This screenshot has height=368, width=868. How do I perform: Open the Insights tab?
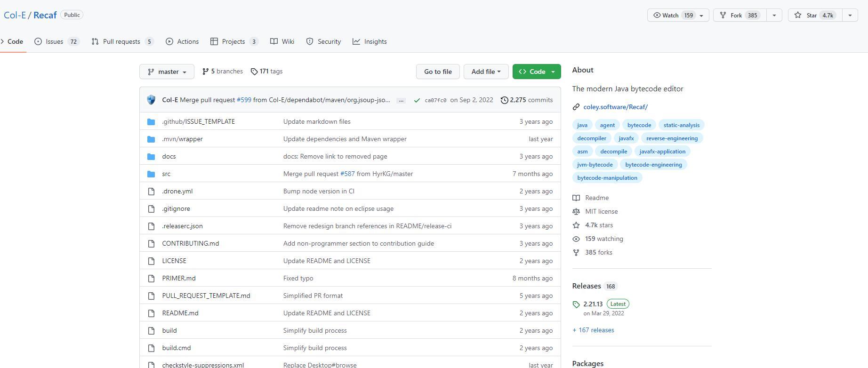pyautogui.click(x=370, y=41)
